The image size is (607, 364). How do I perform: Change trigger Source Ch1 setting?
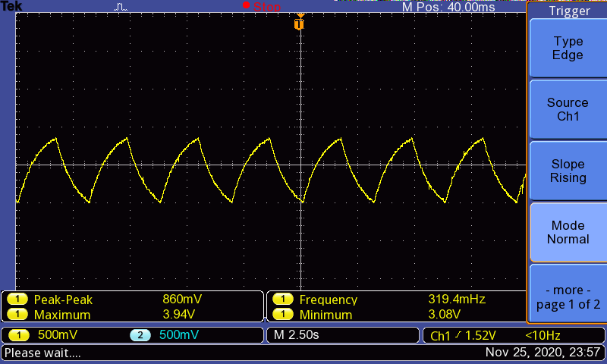568,109
